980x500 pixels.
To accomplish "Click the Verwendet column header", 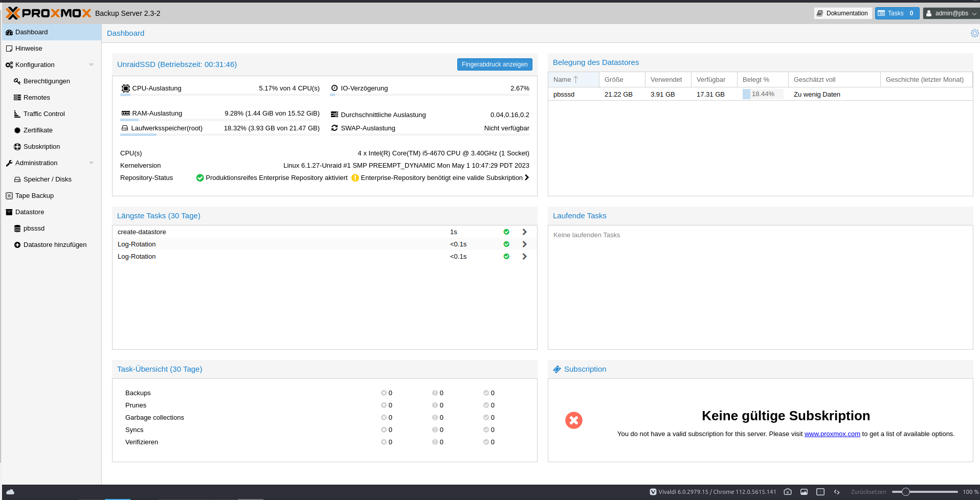I will (668, 80).
